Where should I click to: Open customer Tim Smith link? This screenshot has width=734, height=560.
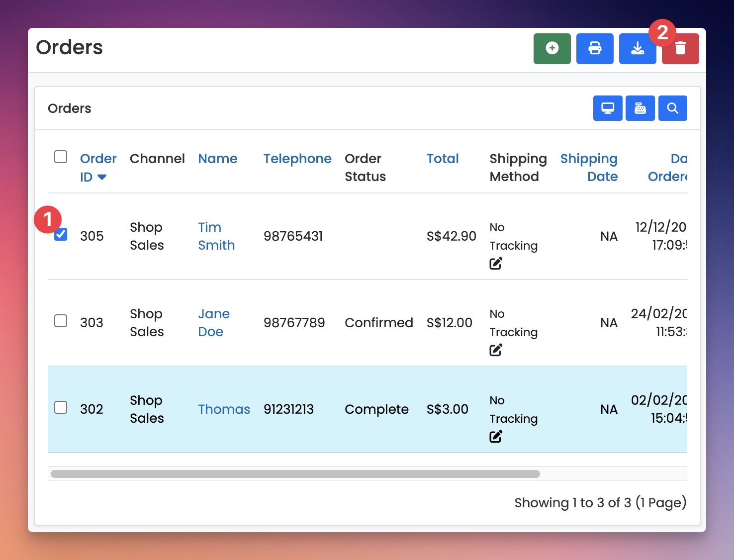216,236
